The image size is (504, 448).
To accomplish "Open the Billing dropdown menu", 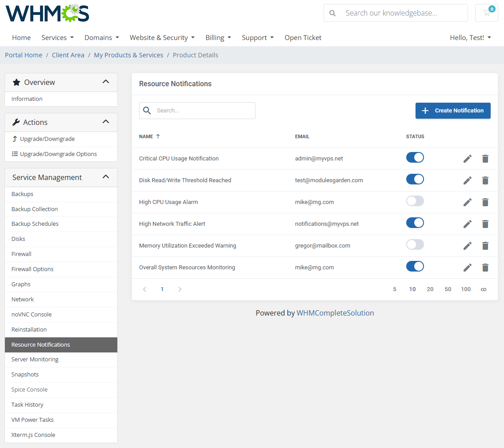I will pyautogui.click(x=218, y=38).
